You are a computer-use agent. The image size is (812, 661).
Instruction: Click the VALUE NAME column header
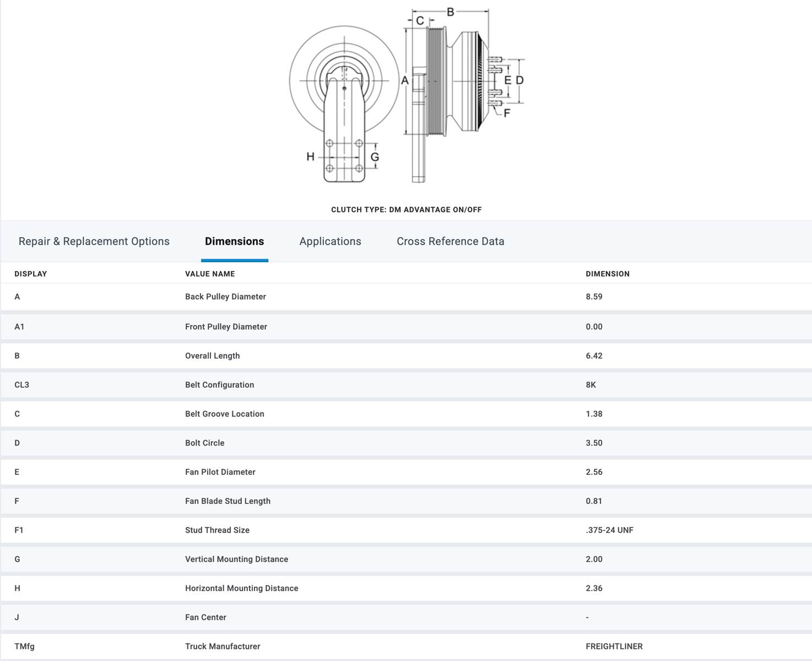coord(210,274)
